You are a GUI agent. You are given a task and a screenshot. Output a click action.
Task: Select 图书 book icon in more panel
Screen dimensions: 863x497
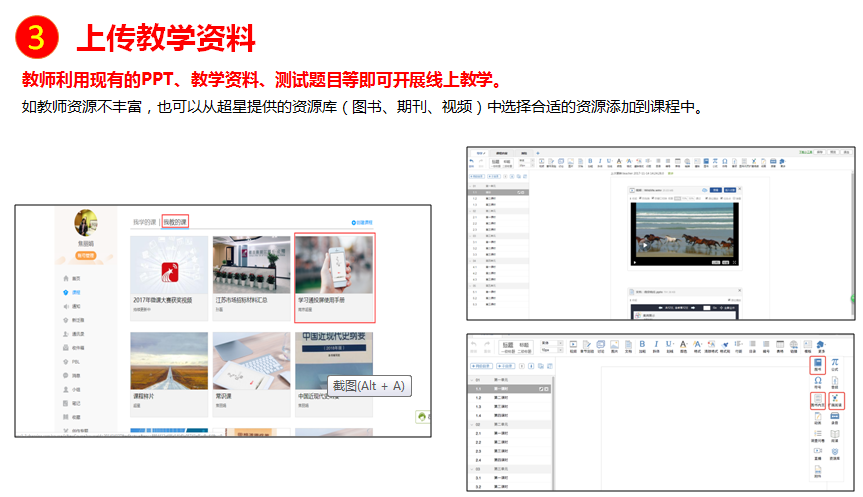click(x=818, y=365)
